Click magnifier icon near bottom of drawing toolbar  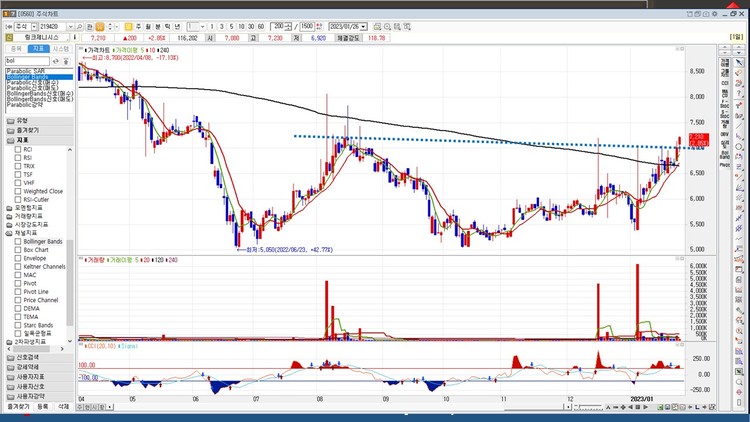tap(739, 382)
